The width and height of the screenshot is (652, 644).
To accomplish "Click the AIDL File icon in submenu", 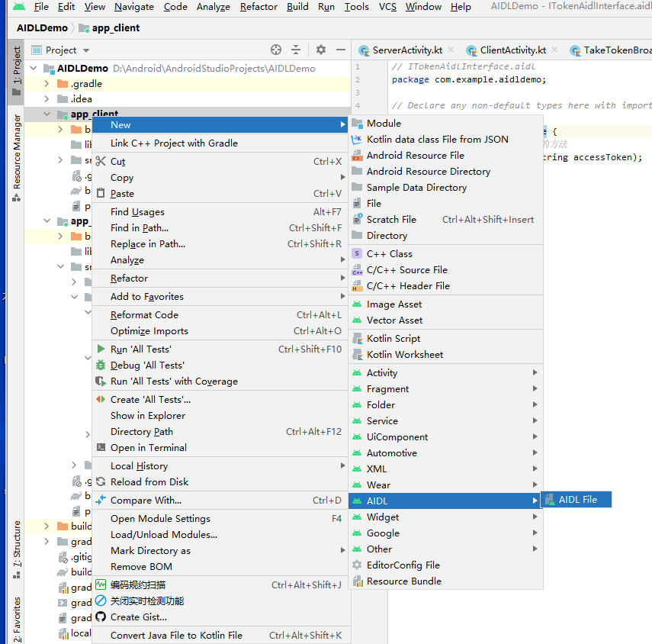I will point(550,499).
